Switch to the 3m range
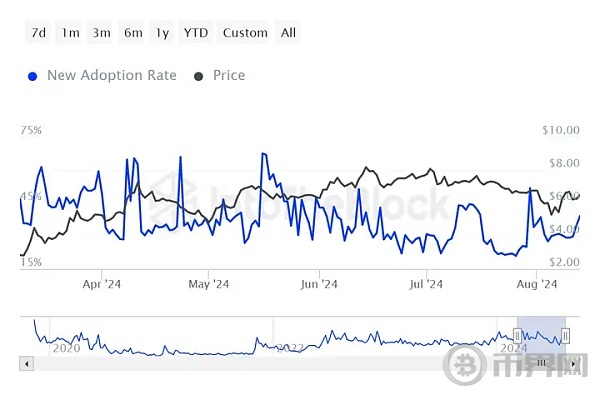Viewport: 600px width, 400px height. (101, 33)
